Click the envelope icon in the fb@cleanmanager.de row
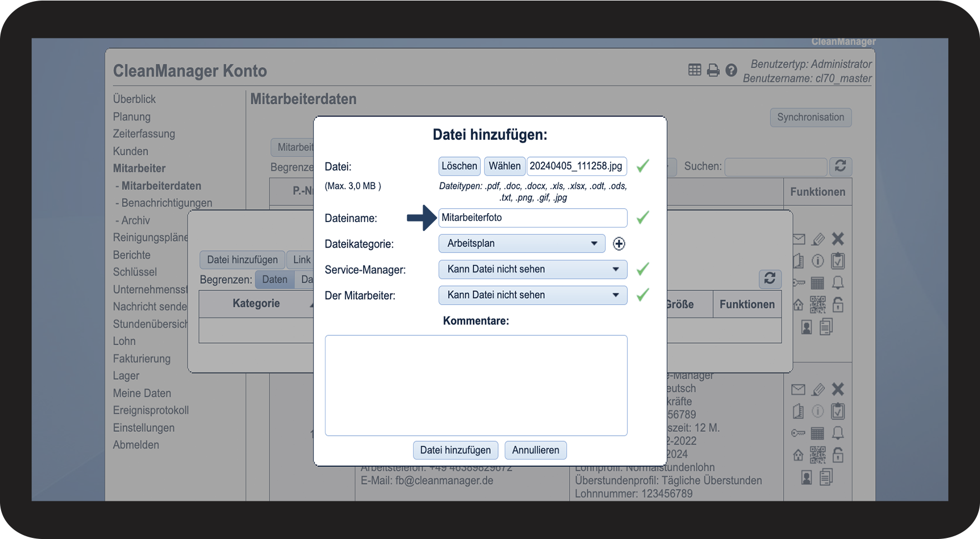The image size is (980, 539). tap(799, 390)
